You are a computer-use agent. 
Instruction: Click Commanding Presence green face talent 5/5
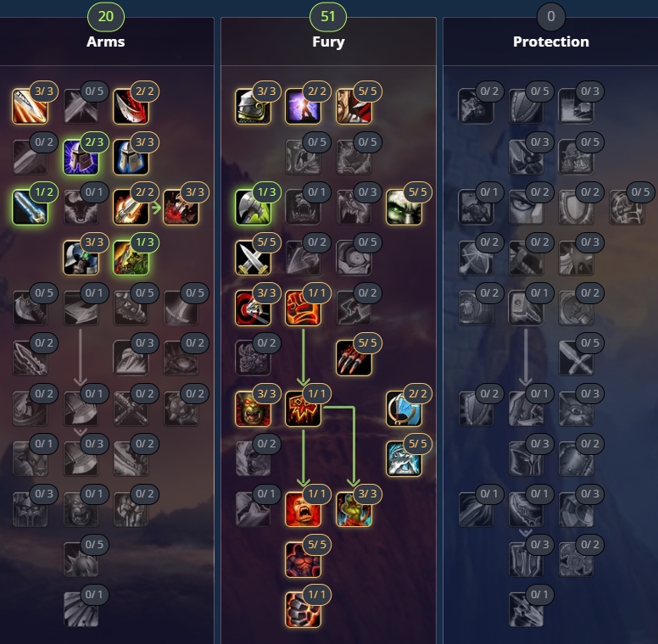(404, 207)
